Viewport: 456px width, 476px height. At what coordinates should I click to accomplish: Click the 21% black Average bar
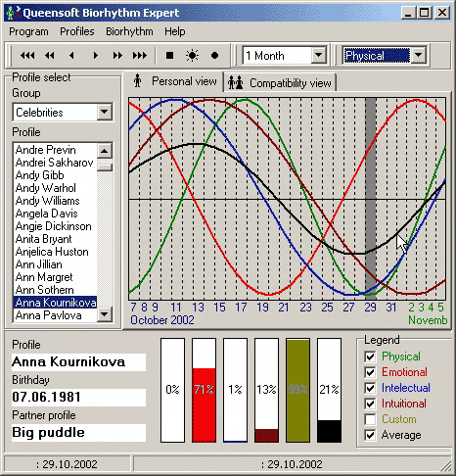[329, 390]
